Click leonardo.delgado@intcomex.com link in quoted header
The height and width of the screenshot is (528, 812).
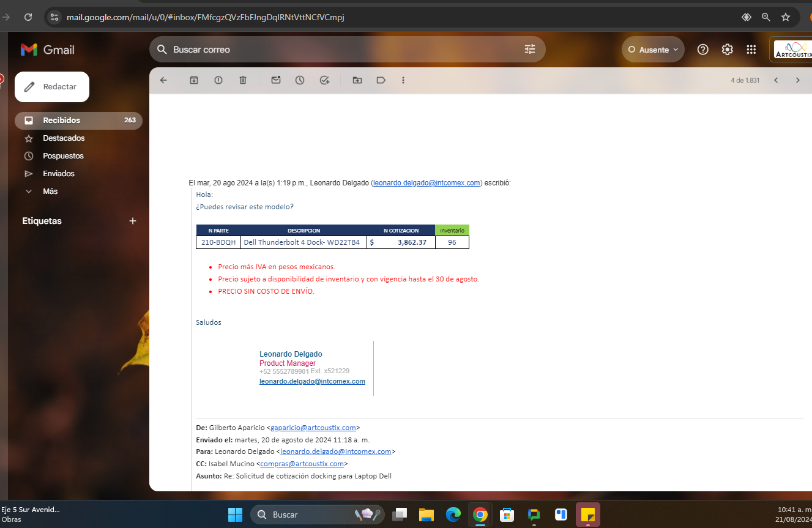[x=426, y=183]
